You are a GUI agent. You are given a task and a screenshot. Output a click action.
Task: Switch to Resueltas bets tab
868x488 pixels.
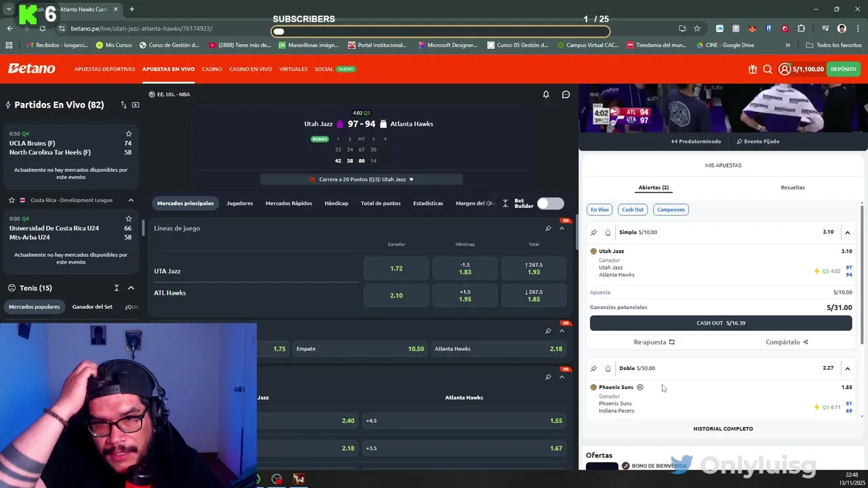point(793,188)
